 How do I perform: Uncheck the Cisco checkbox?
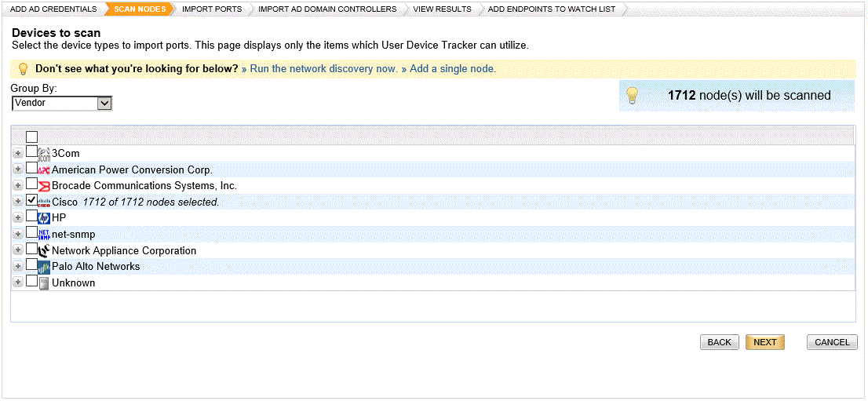32,199
